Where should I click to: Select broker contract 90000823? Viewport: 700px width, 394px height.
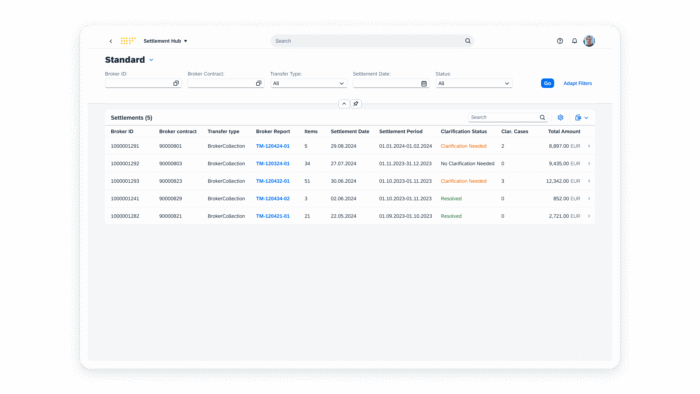tap(171, 181)
